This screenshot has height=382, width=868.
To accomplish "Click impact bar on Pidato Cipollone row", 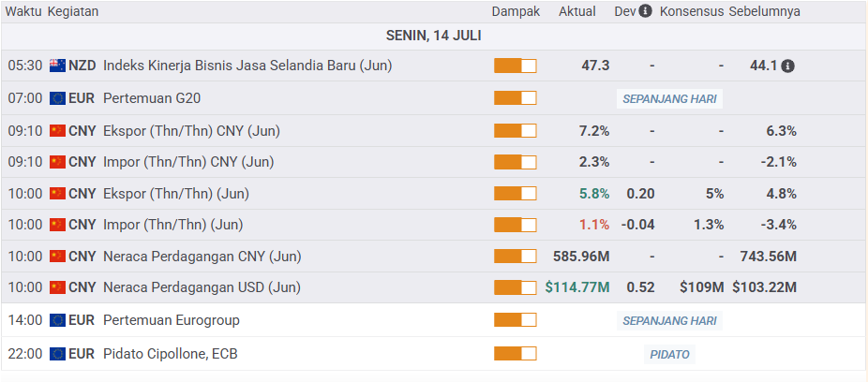I will click(515, 354).
